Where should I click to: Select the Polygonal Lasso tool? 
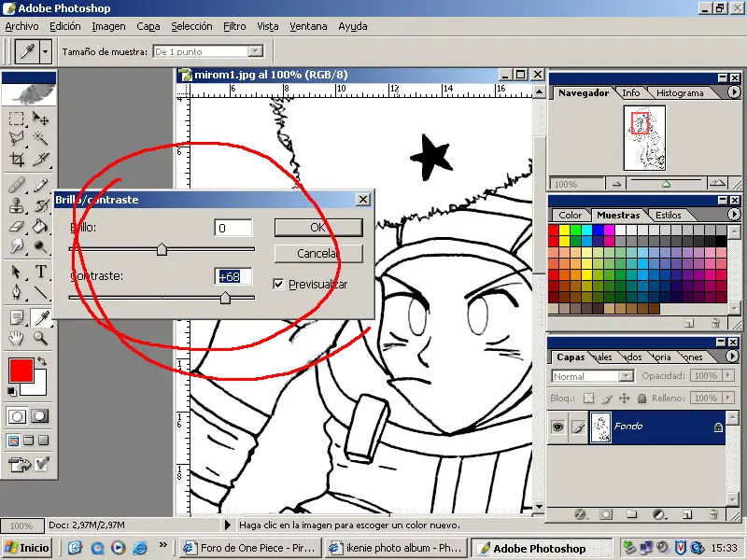16,138
